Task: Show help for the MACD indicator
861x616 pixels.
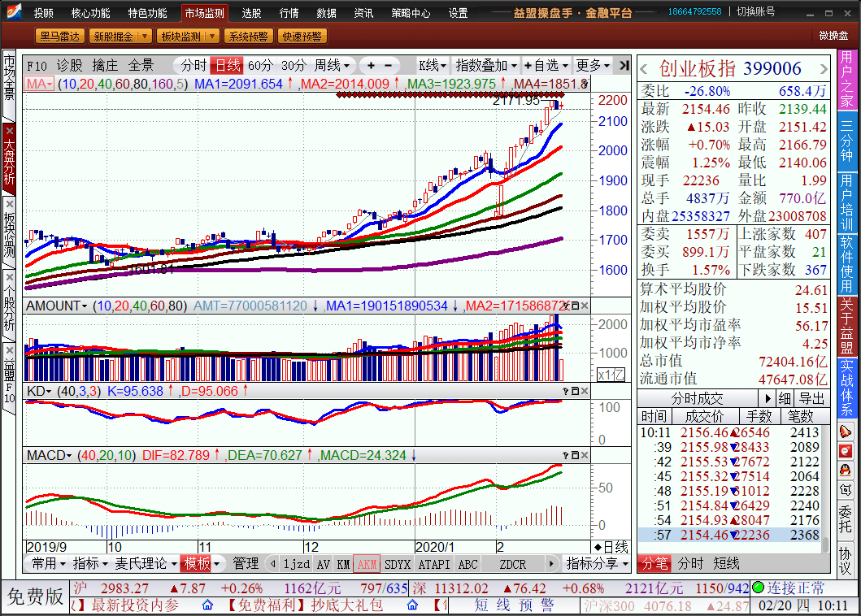Action: coord(566,455)
